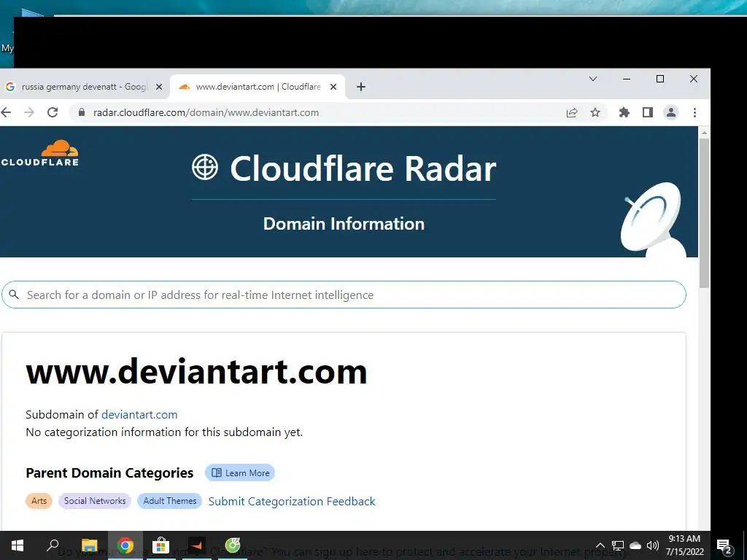Click the page vertical scrollbar thumb
Viewport: 747px width, 560px height.
tap(704, 213)
